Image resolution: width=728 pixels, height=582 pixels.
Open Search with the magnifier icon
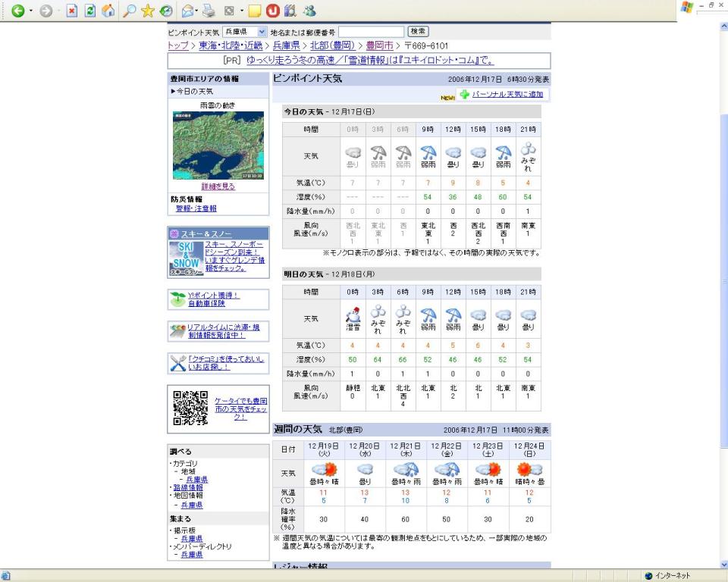[x=129, y=11]
